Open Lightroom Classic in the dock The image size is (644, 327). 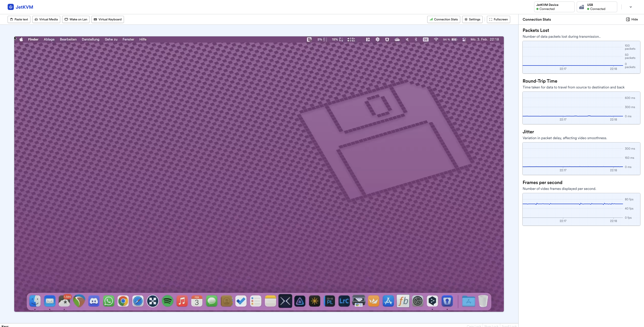pyautogui.click(x=344, y=301)
